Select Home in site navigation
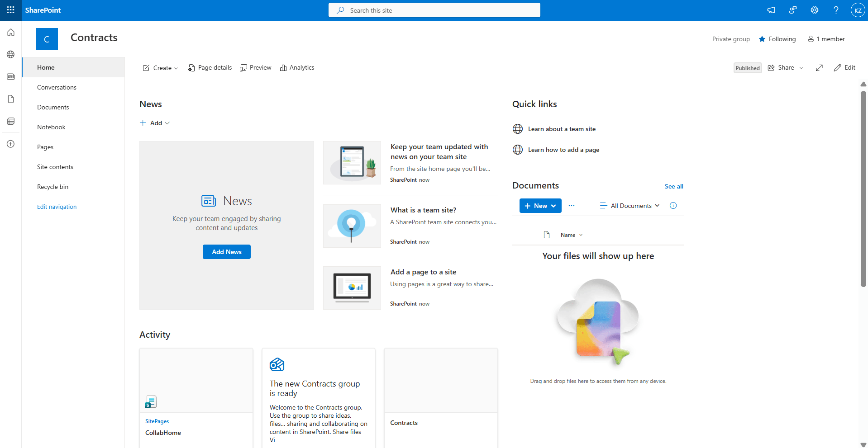 [x=73, y=67]
